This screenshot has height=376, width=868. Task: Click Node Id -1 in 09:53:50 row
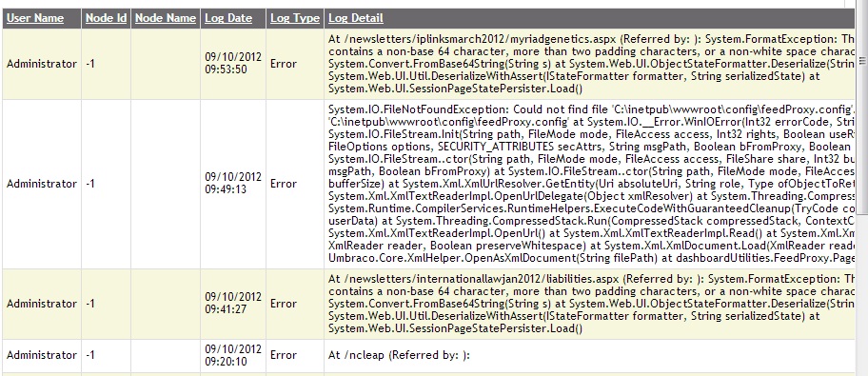click(x=90, y=64)
